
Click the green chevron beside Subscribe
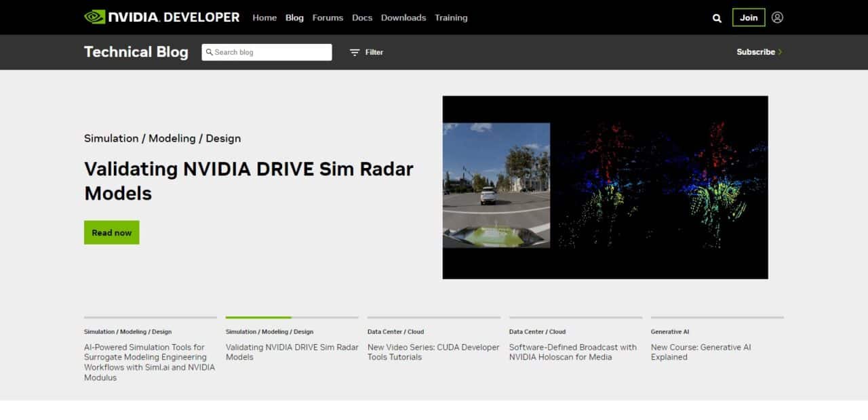[x=780, y=52]
